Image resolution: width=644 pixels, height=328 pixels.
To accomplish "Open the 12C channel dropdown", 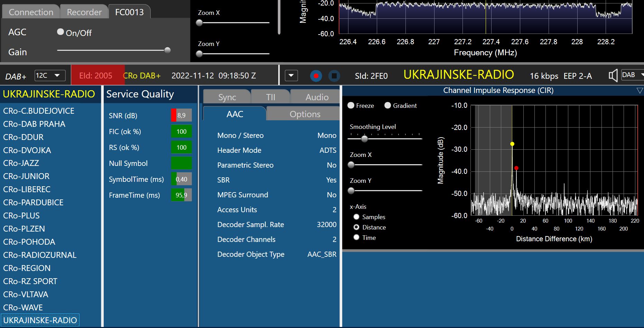I will pos(50,75).
